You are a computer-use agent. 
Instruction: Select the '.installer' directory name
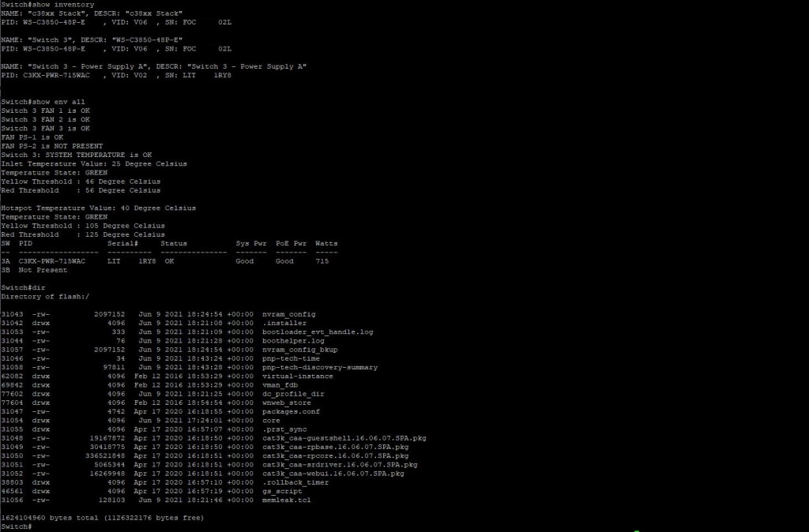(x=284, y=323)
